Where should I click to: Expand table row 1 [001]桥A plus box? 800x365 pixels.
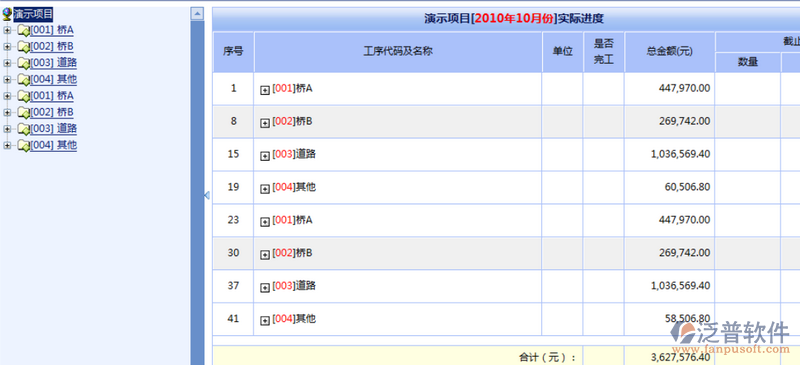[x=265, y=90]
